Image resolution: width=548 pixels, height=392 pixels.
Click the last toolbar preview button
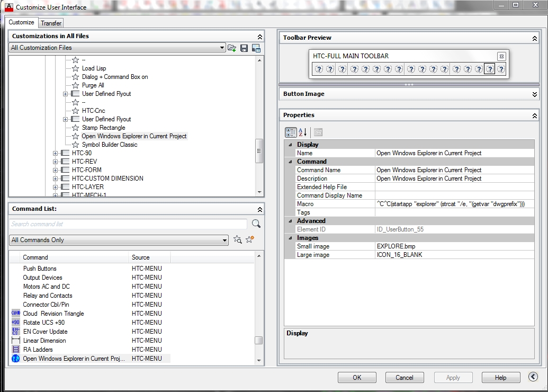[501, 69]
